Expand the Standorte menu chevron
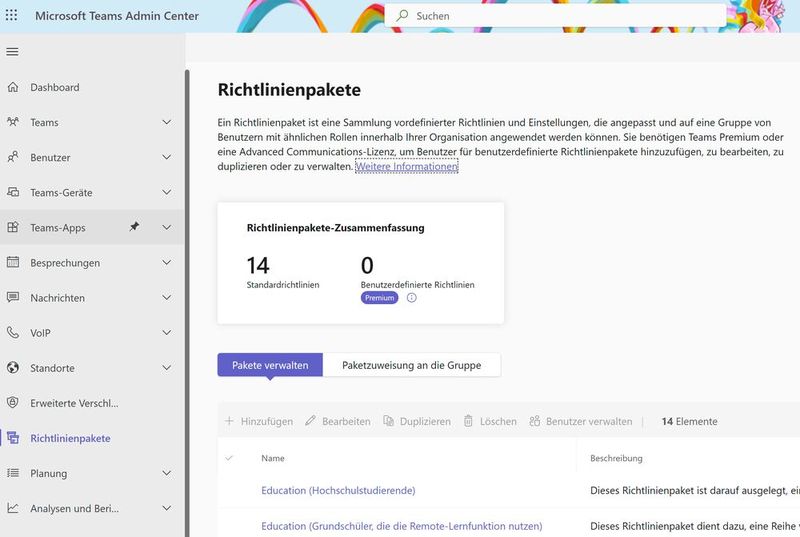800x537 pixels. coord(166,368)
